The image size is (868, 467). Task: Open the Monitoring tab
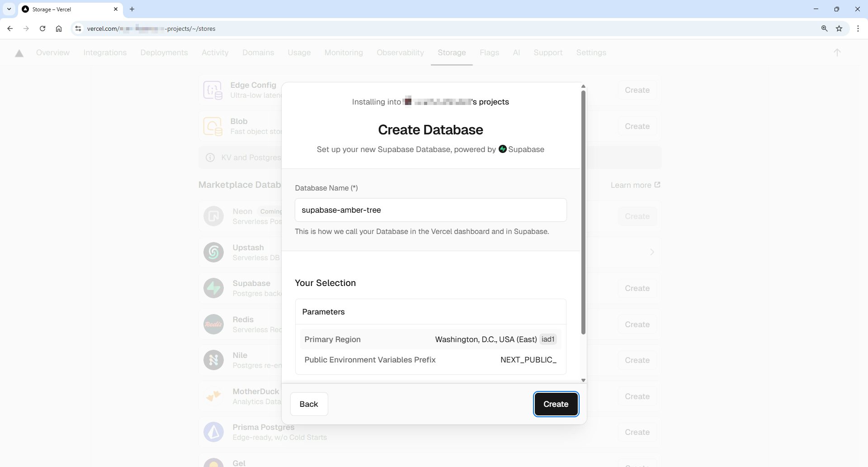[344, 52]
